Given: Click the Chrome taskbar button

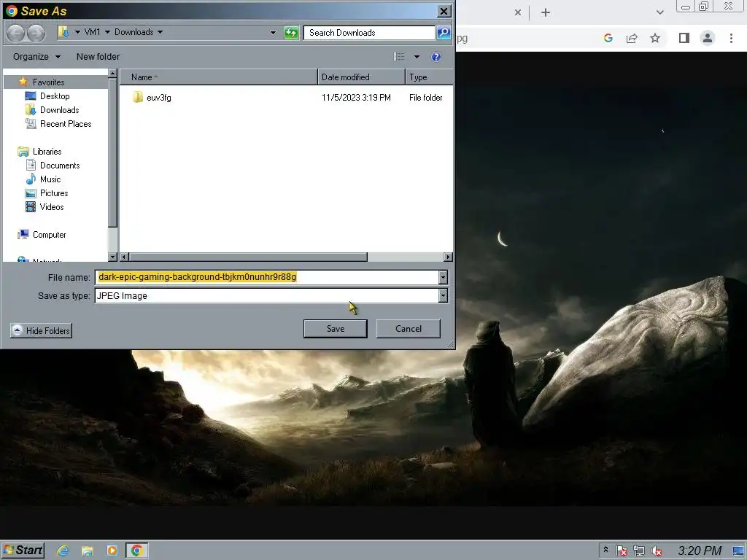Looking at the screenshot, I should (136, 551).
